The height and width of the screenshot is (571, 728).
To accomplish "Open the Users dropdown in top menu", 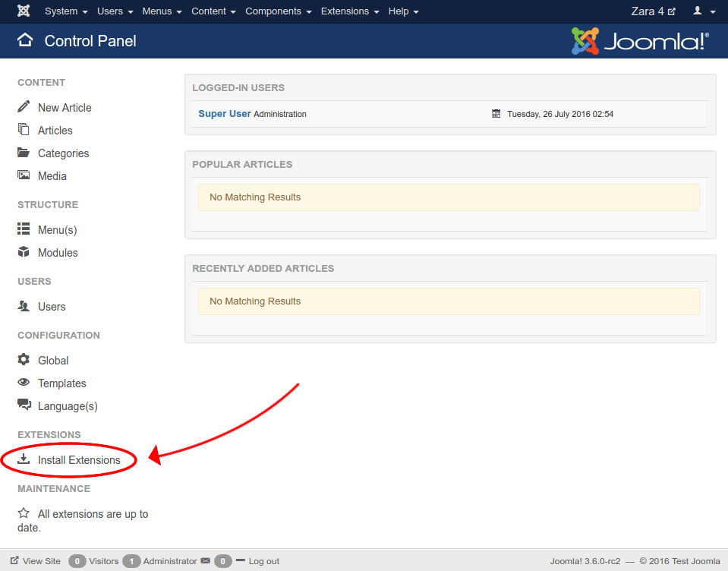I will point(115,11).
